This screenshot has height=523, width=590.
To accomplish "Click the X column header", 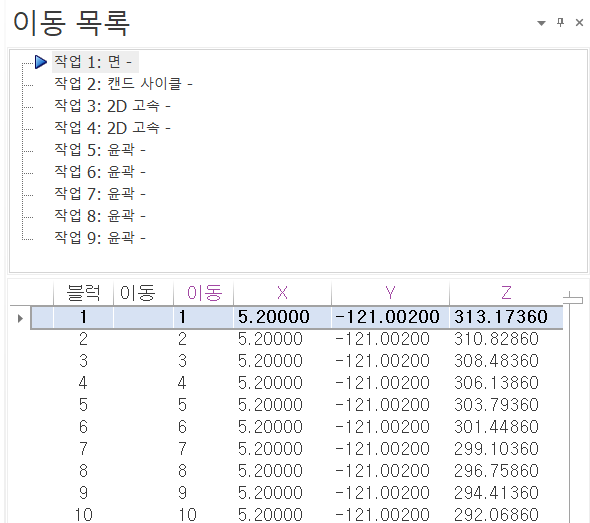I will click(x=282, y=293).
